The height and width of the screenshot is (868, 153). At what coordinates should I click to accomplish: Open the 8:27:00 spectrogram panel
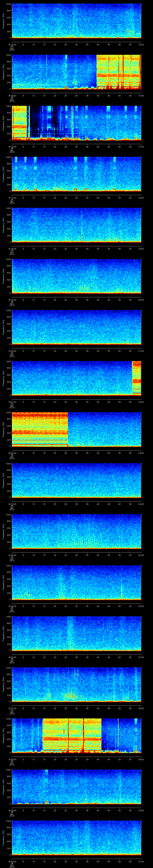pos(76,684)
